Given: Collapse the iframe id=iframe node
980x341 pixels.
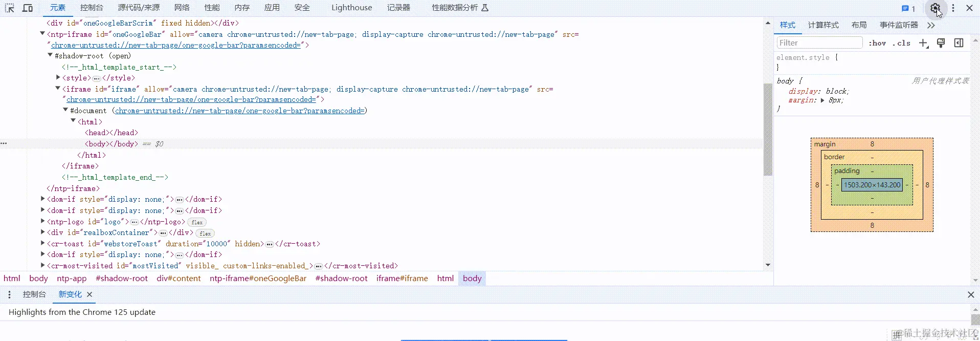Looking at the screenshot, I should [58, 89].
